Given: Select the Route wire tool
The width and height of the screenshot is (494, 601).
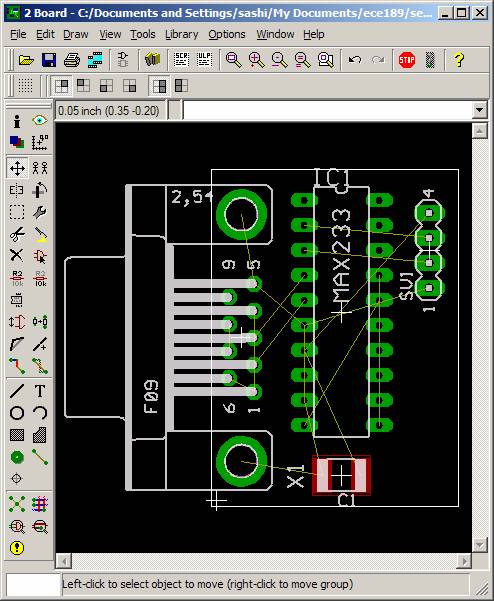Looking at the screenshot, I should (17, 366).
